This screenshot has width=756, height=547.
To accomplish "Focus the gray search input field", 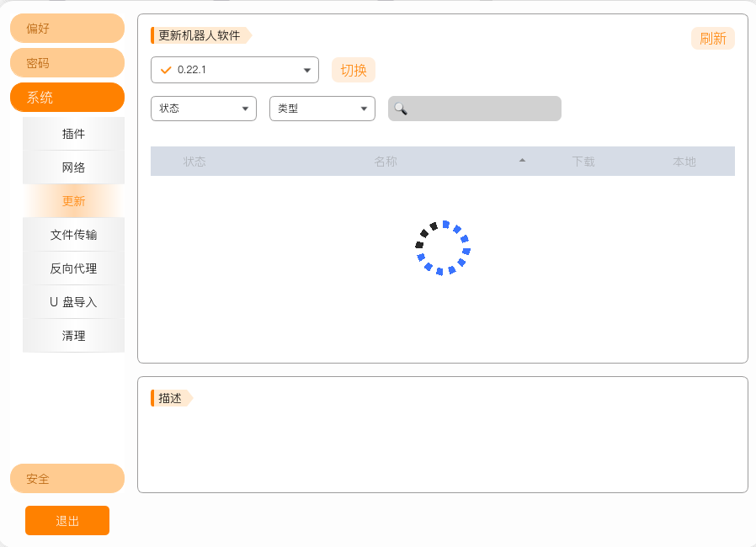I will 475,109.
